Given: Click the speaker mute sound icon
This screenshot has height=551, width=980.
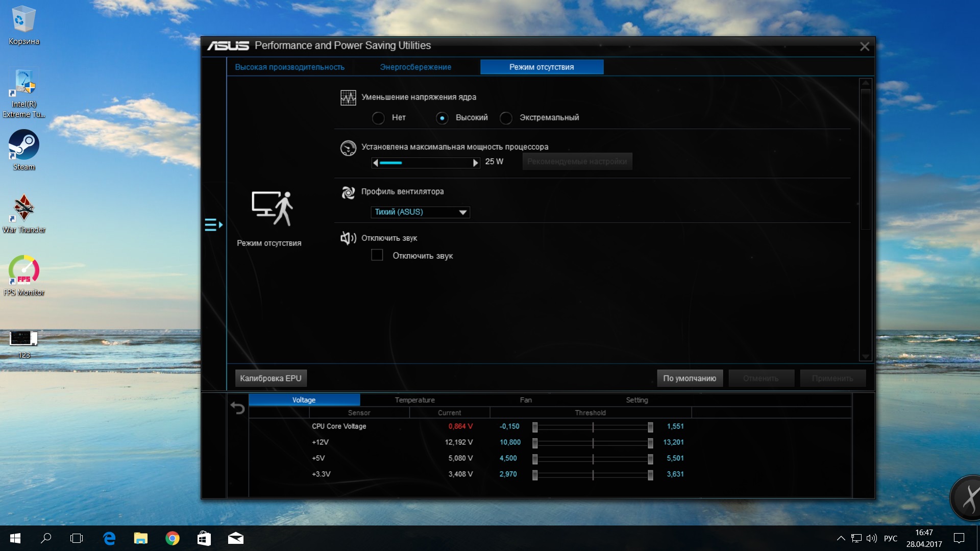Looking at the screenshot, I should point(348,238).
